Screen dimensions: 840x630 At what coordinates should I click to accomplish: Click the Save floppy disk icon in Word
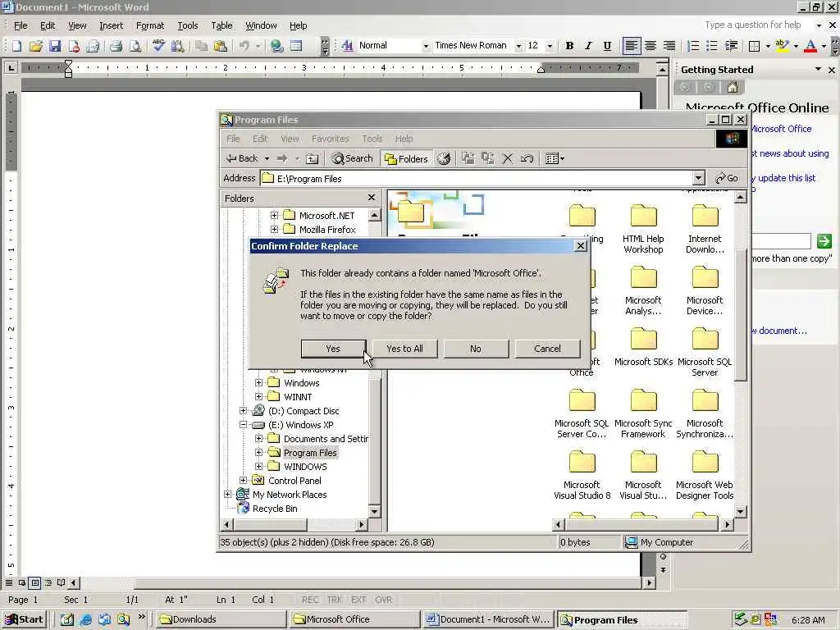[55, 46]
